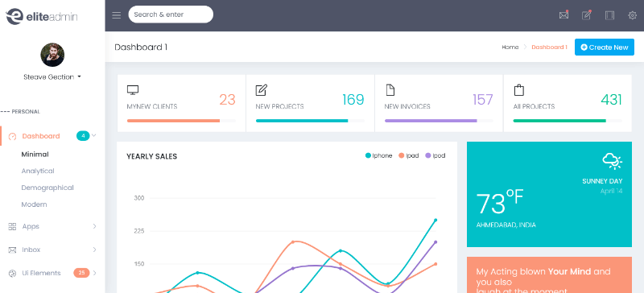Screen dimensions: 644x293
Task: Click the Dashboard gauge icon in sidebar
Action: (12, 136)
